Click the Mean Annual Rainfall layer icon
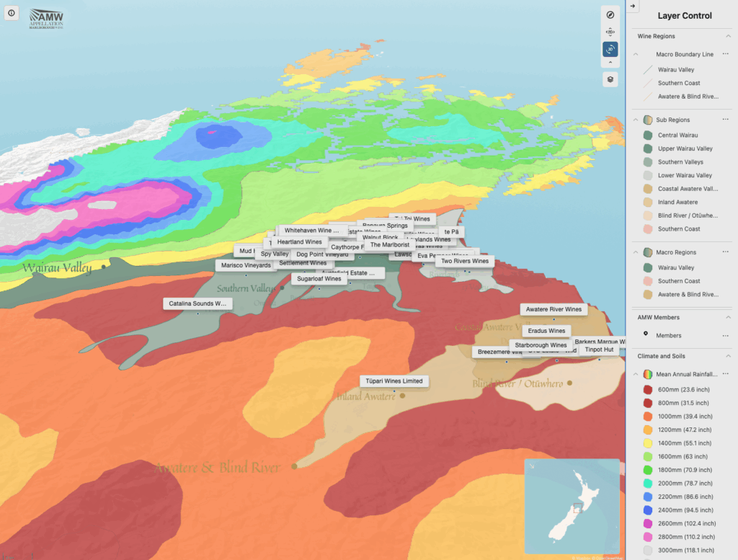This screenshot has height=560, width=738. (648, 375)
